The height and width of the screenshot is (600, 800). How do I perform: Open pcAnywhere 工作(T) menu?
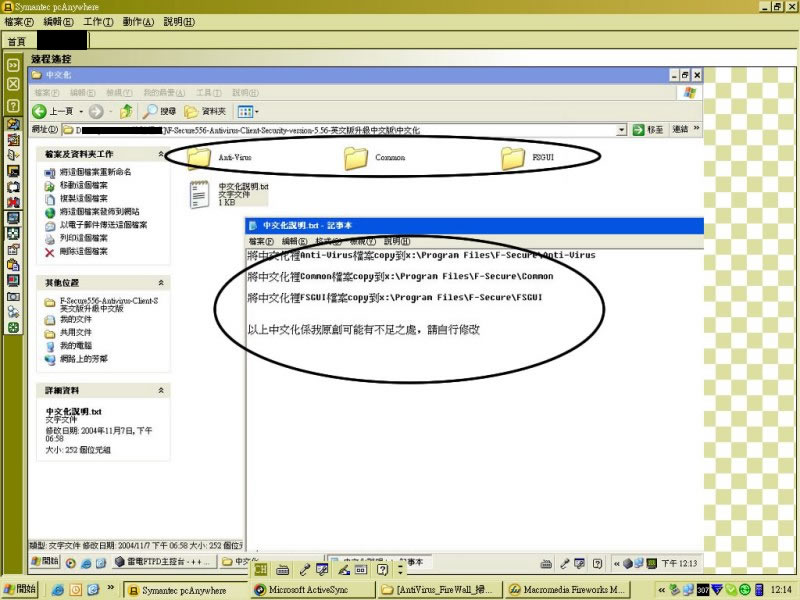click(98, 22)
